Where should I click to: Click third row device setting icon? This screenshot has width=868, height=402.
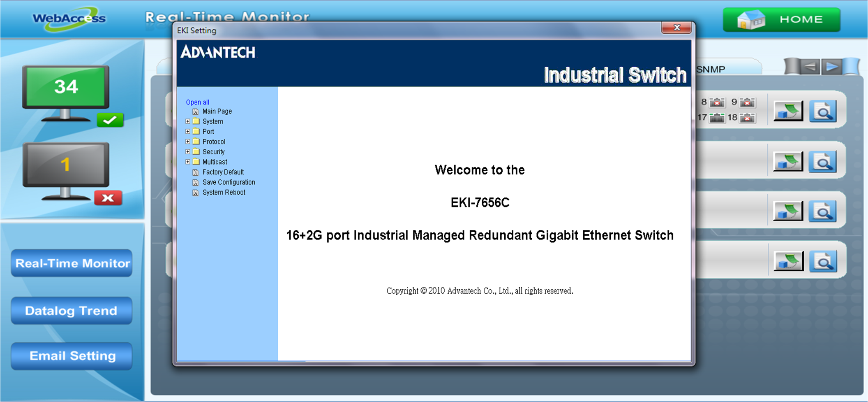[788, 211]
